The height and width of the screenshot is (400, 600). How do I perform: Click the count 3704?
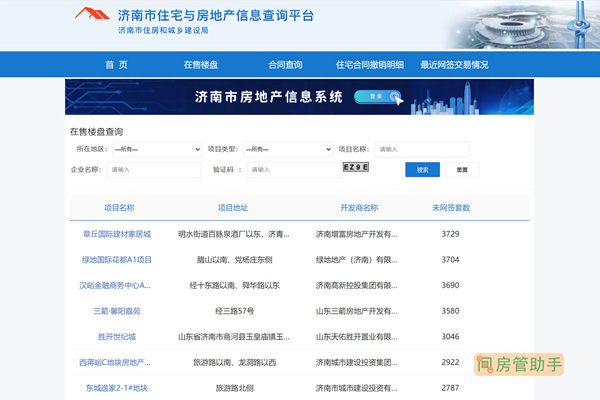tap(450, 260)
